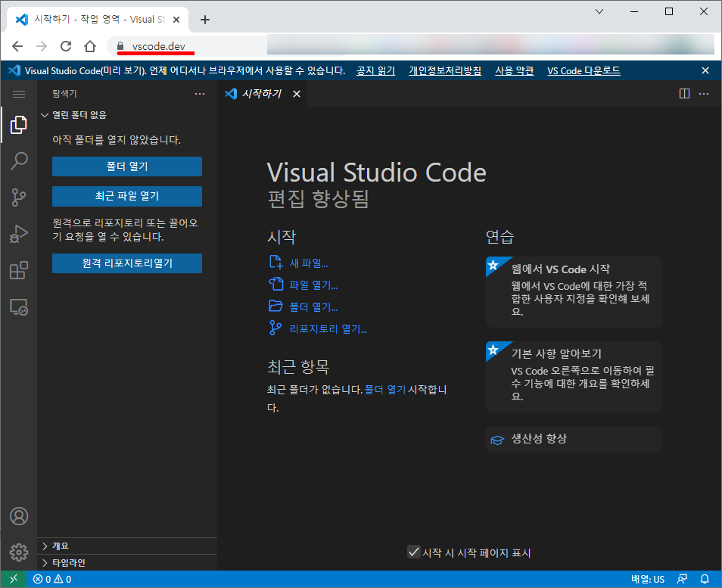722x588 pixels.
Task: Dismiss the VS Code preview banner
Action: coord(705,70)
